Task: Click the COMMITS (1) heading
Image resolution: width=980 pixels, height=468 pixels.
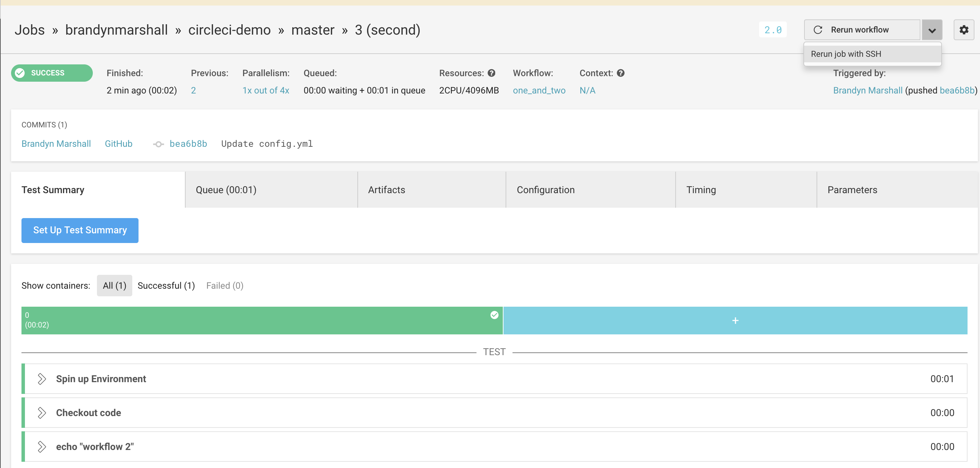Action: point(44,125)
